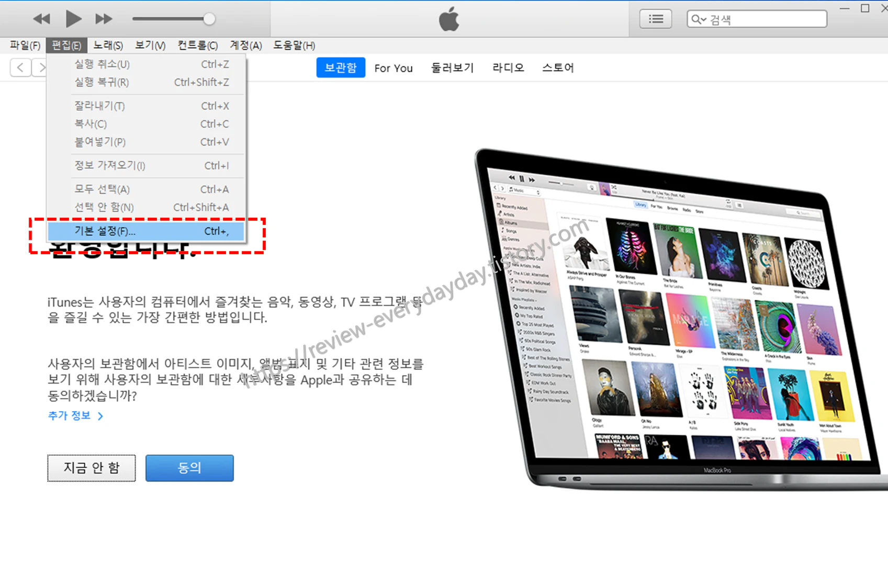Screen dimensions: 888x588
Task: Open the 계정(A) menu
Action: click(246, 46)
